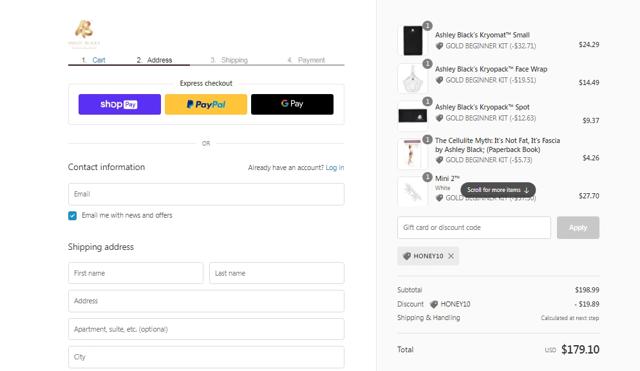Click quantity badge on Cellulite Myth book

(x=427, y=140)
